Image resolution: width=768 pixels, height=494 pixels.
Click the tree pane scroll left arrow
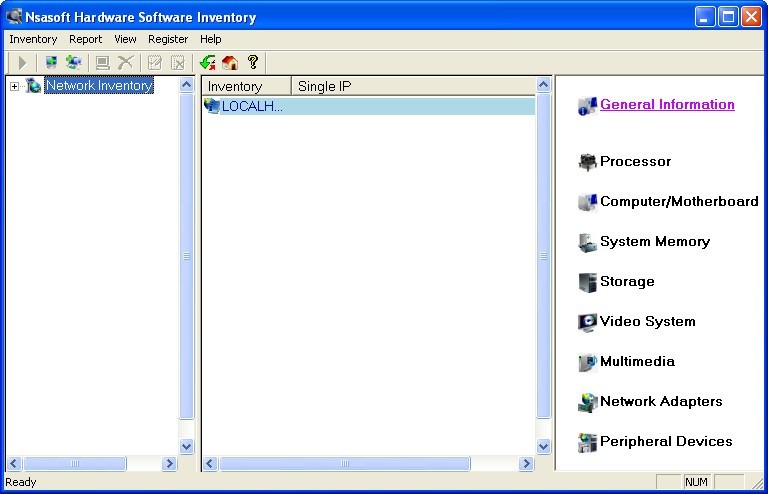(x=14, y=463)
